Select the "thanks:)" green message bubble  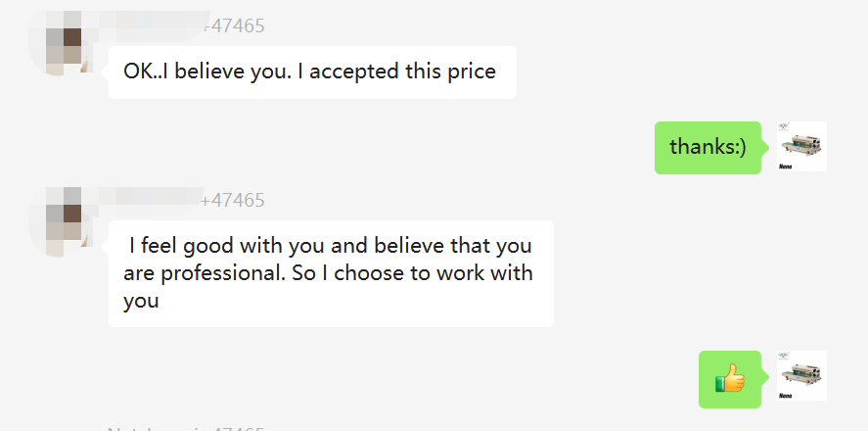coord(707,147)
